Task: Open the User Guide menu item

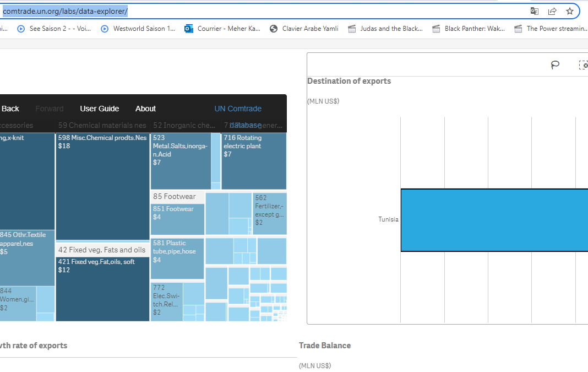Action: (x=99, y=109)
